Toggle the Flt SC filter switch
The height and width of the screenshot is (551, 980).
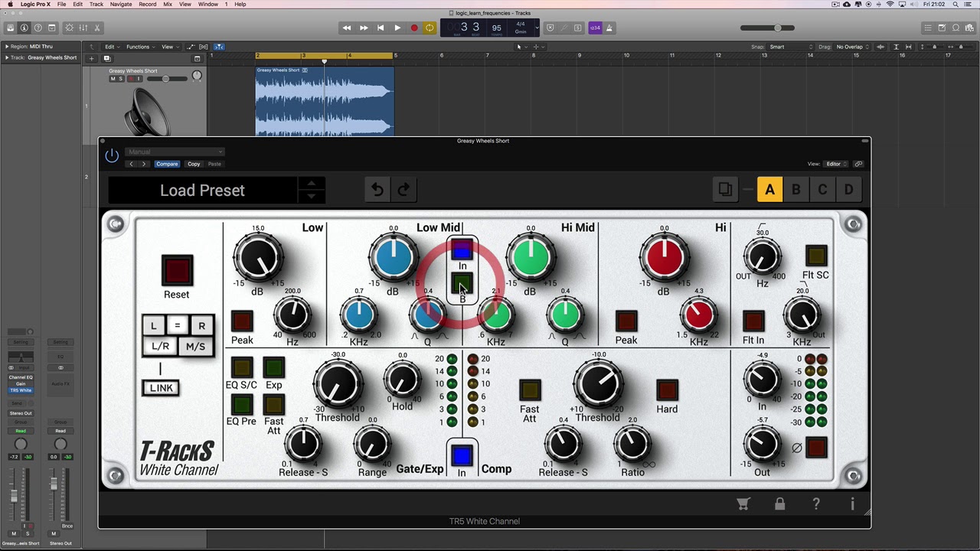point(816,256)
